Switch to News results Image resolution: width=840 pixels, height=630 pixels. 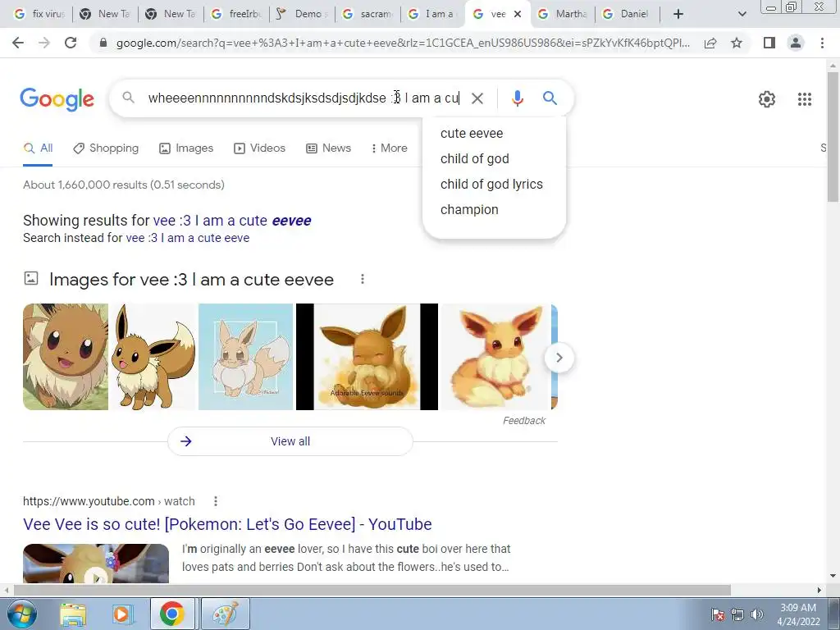(328, 148)
